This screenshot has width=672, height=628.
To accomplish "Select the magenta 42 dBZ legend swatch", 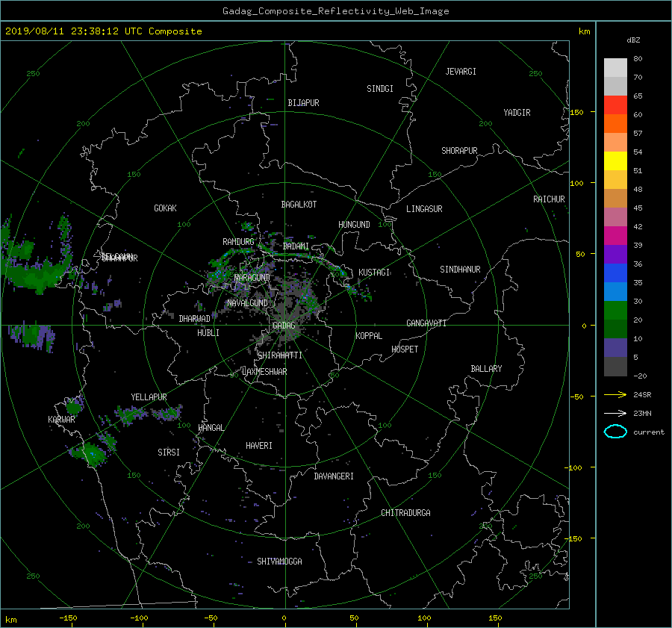I will pos(615,235).
